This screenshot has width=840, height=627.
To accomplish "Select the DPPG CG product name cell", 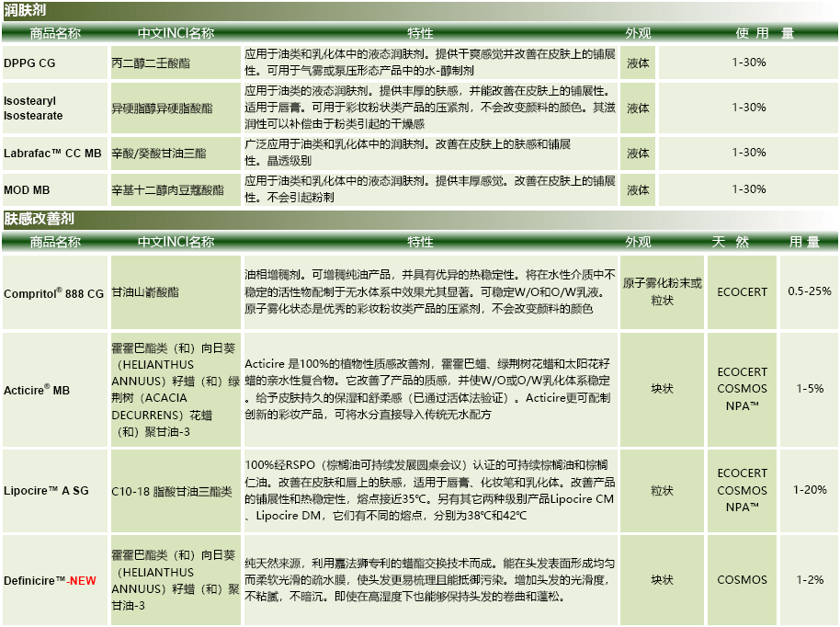I will (29, 63).
